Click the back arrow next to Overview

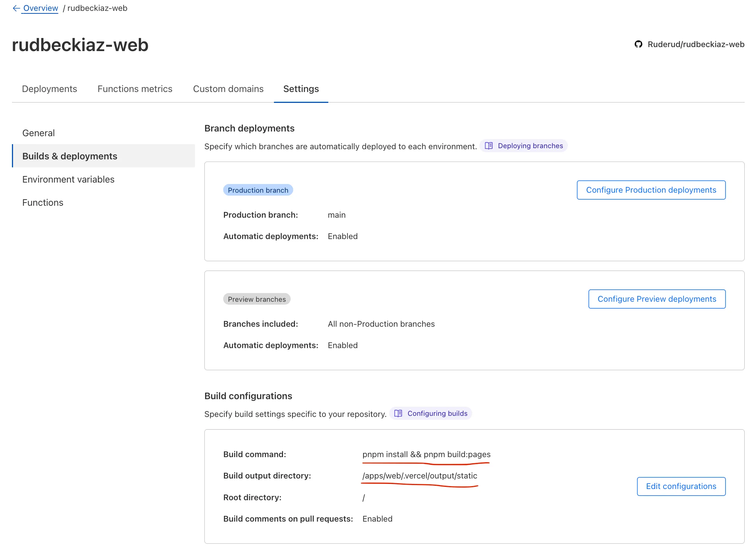(x=16, y=8)
